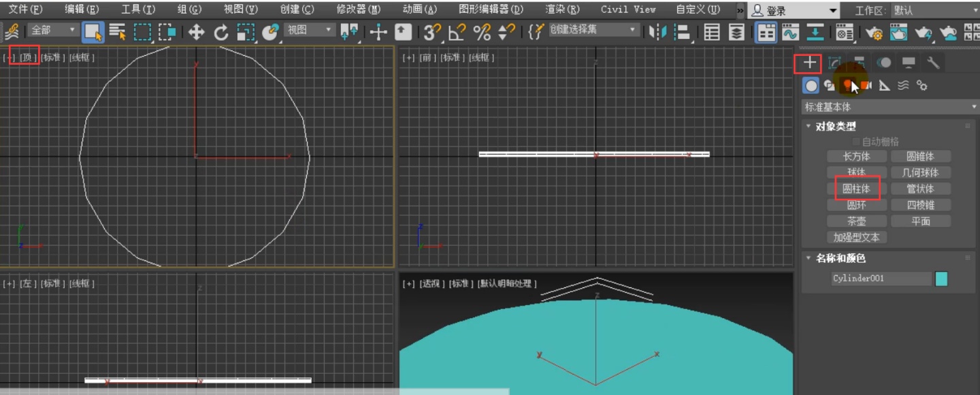Open the 渲染(R) menu
This screenshot has height=395, width=980.
562,10
